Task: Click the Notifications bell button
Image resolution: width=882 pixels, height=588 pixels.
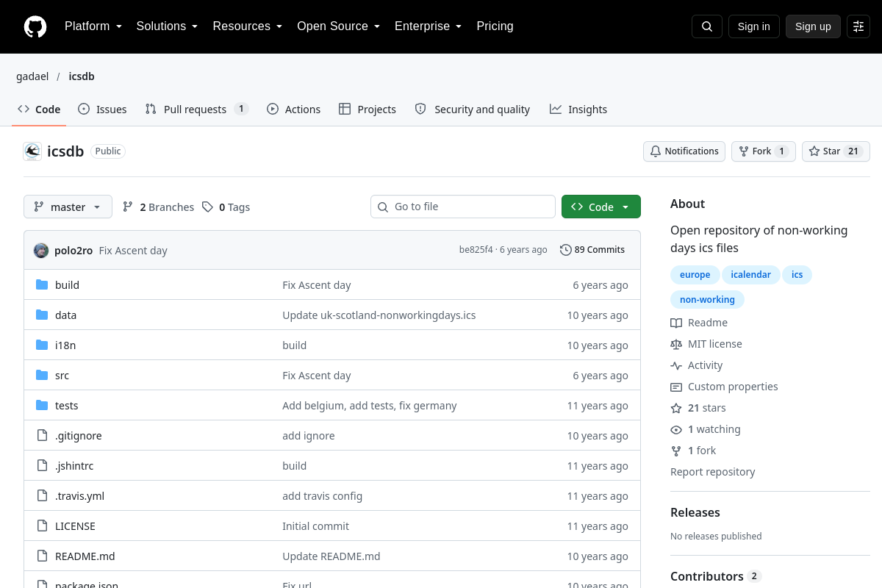Action: coord(684,151)
